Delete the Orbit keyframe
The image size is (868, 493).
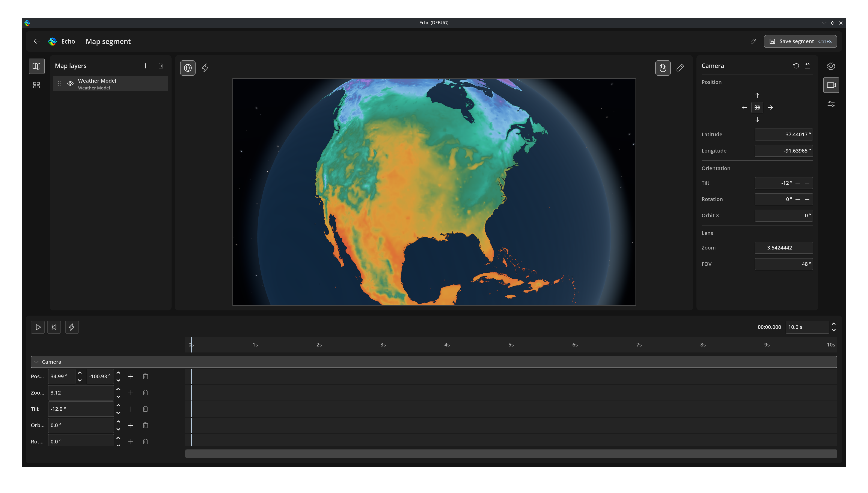[145, 425]
